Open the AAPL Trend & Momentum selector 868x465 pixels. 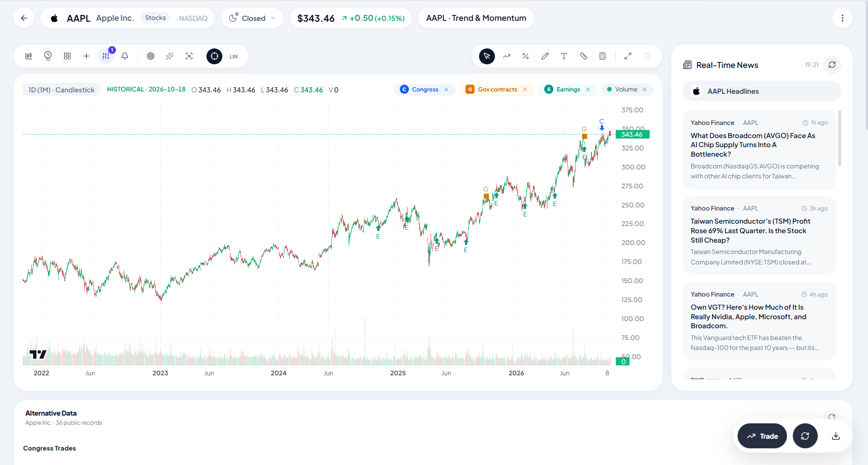pos(476,18)
